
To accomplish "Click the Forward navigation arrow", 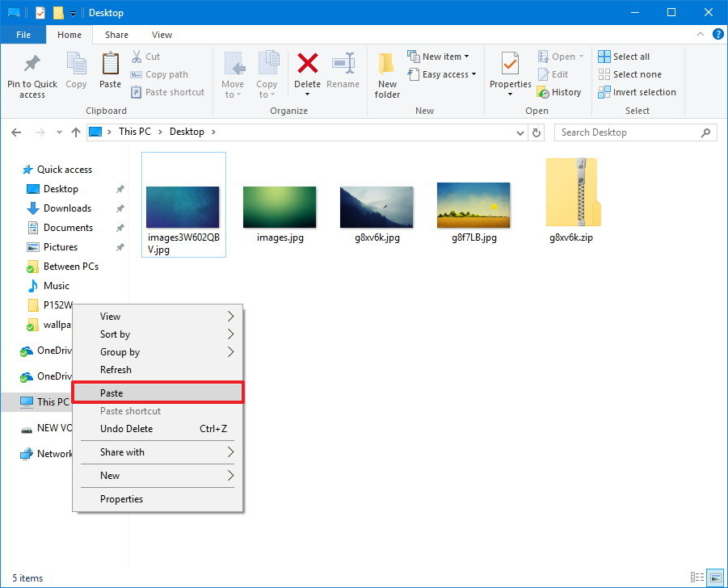I will pos(40,132).
